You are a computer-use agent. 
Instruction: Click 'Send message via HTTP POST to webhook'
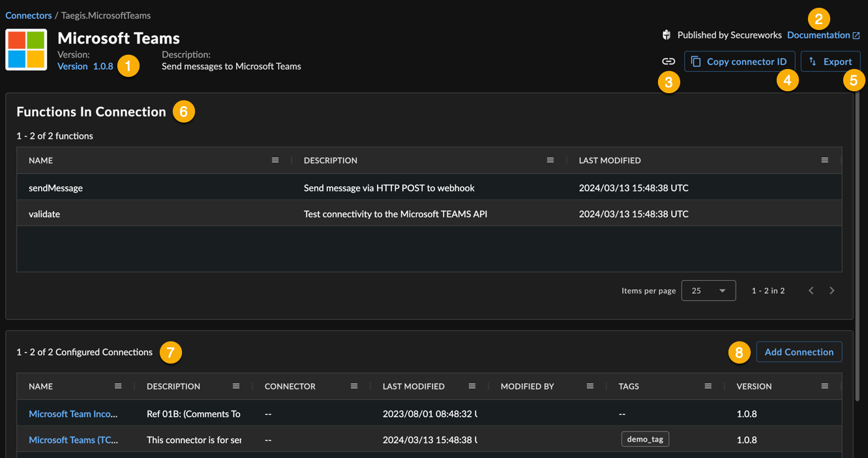[x=389, y=188]
